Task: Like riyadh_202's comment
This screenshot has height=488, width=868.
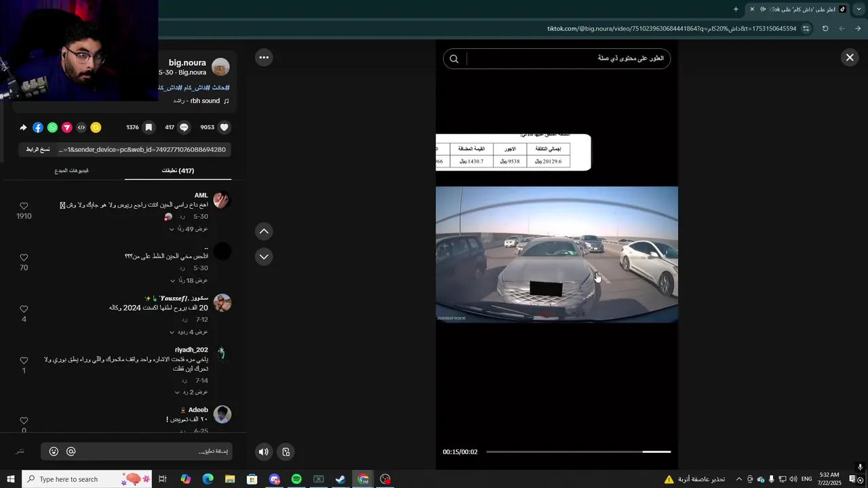Action: tap(24, 361)
